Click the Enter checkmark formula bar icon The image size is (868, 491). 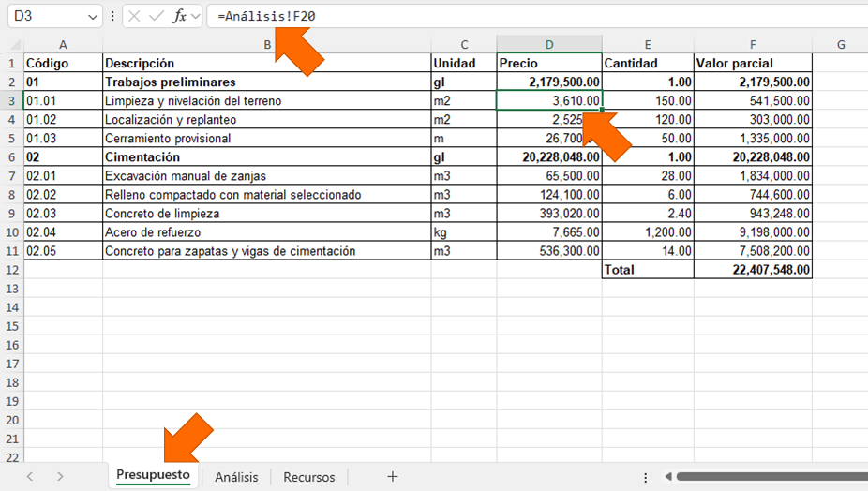point(157,16)
